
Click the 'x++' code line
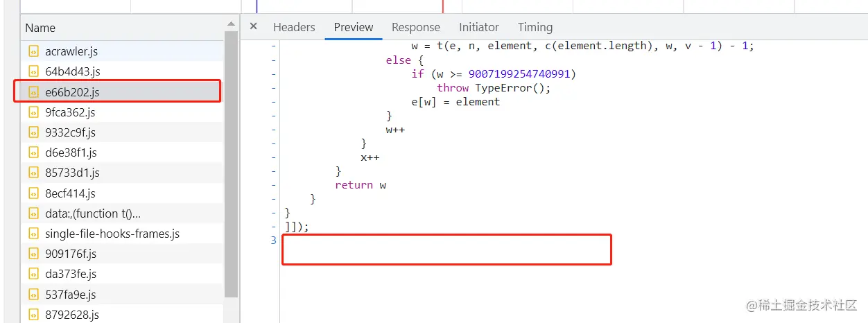point(370,157)
